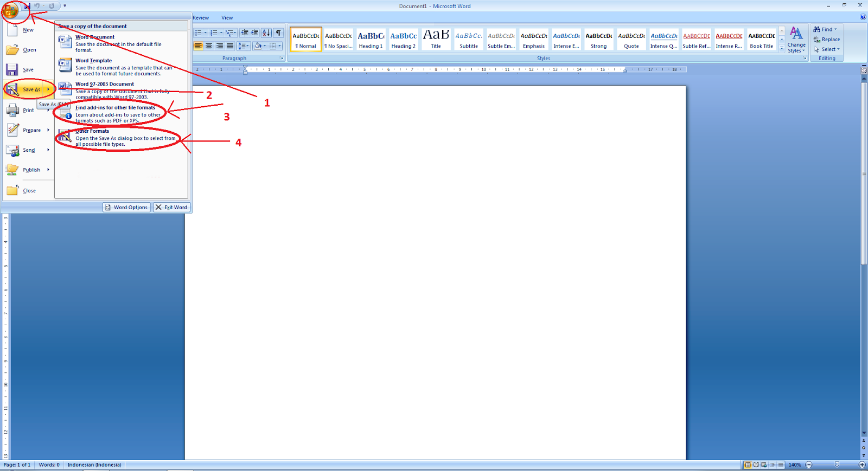
Task: Click the Decrease Indent icon
Action: click(245, 33)
